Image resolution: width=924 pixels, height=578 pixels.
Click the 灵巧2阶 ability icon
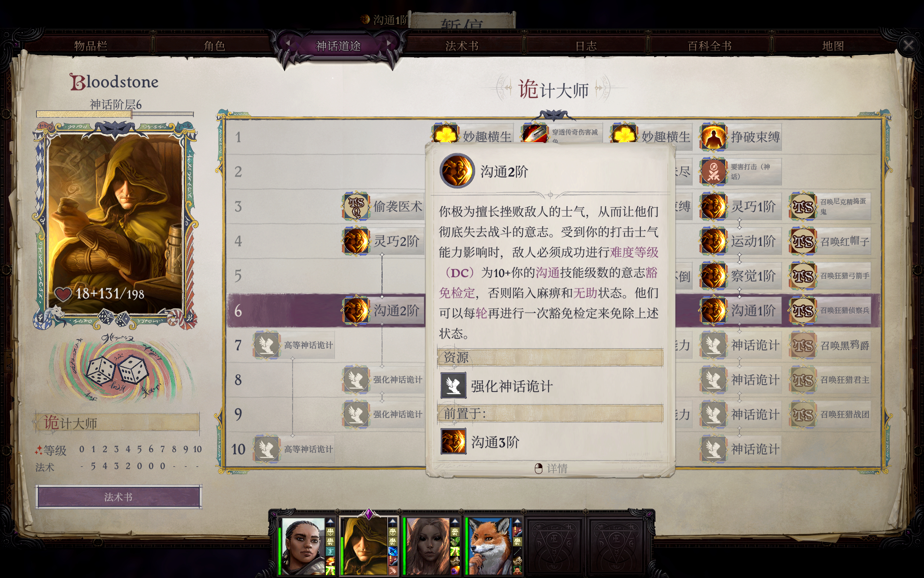click(356, 241)
